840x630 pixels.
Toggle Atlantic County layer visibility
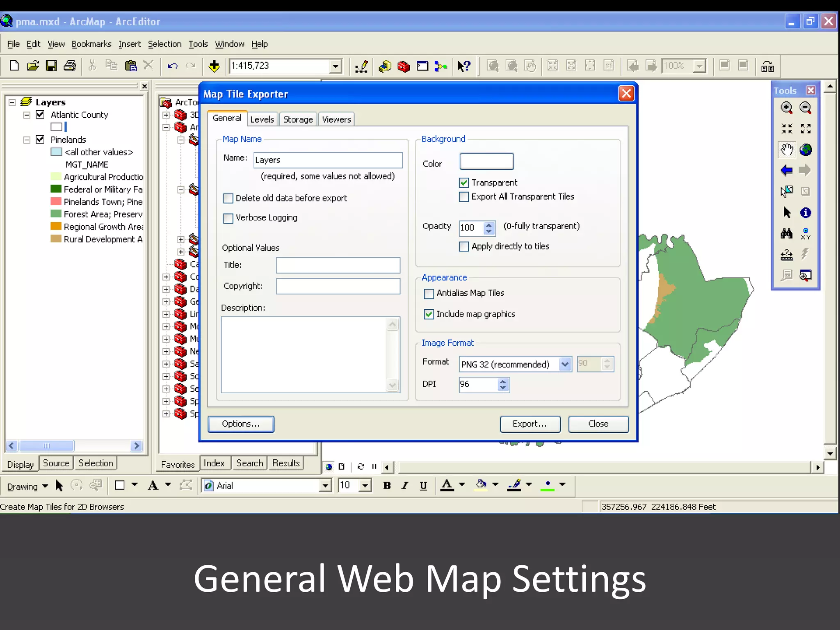pyautogui.click(x=40, y=114)
